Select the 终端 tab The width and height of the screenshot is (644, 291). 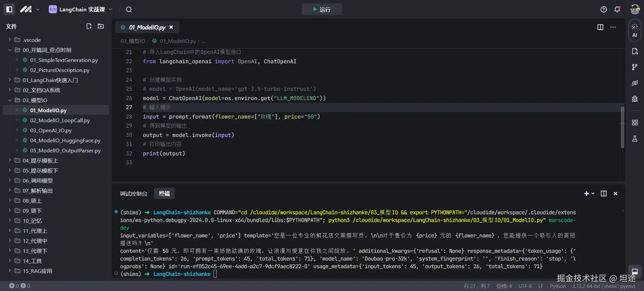click(164, 194)
